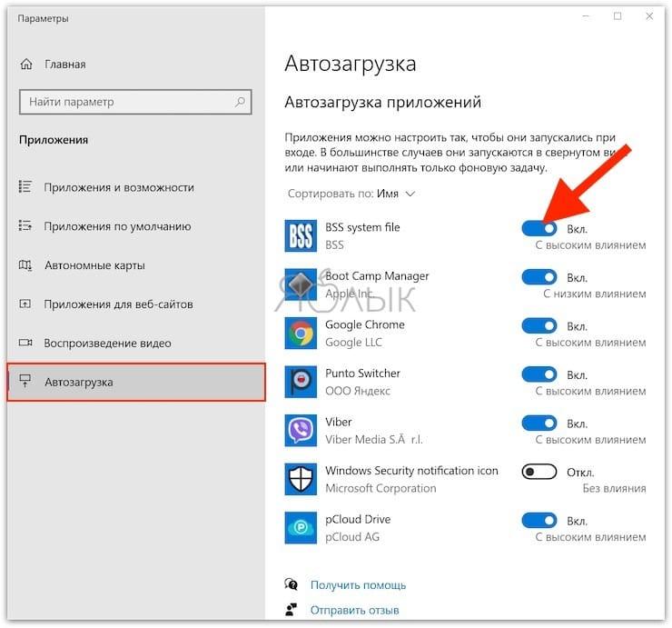The image size is (672, 628).
Task: Turn off Boot Camp Manager startup toggle
Action: (539, 277)
